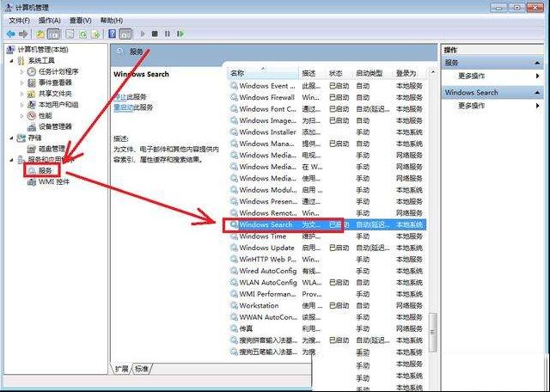The height and width of the screenshot is (392, 550).
Task: Open 更多操作 submenu under 服务 section
Action: coord(472,76)
